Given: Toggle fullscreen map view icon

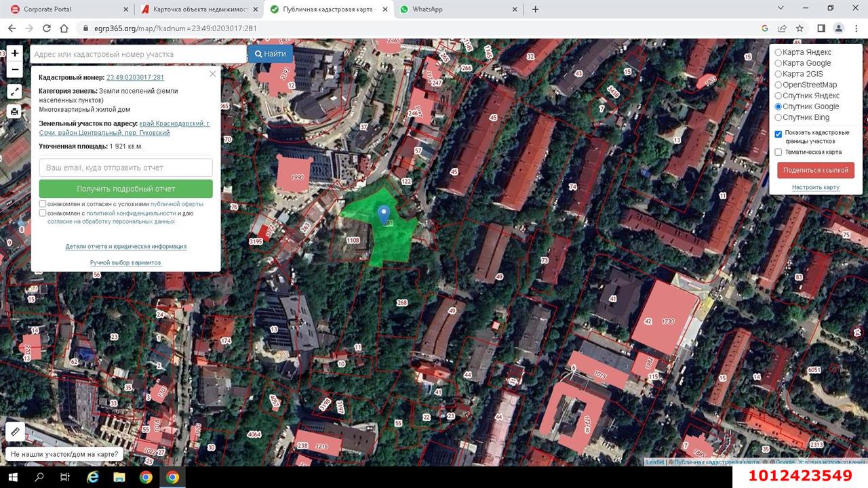Looking at the screenshot, I should (15, 91).
